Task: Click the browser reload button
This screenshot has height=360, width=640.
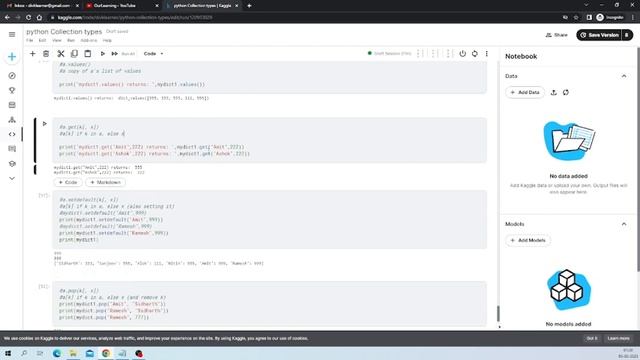Action: (28, 18)
